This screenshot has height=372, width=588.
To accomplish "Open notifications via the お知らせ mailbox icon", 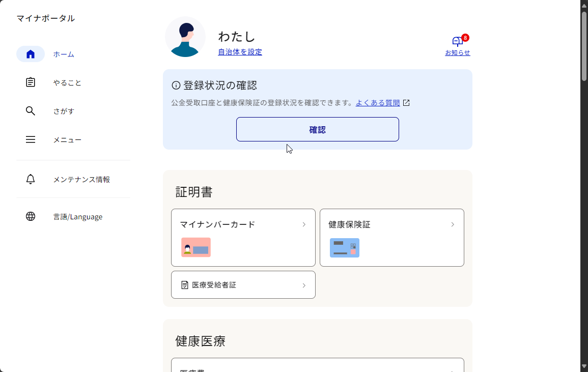I will click(x=457, y=42).
